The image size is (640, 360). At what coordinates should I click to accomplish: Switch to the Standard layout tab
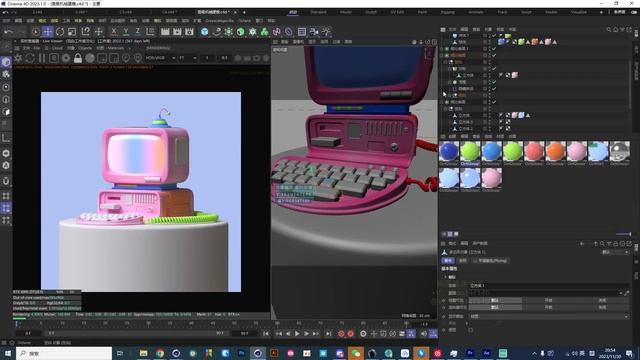(x=318, y=12)
